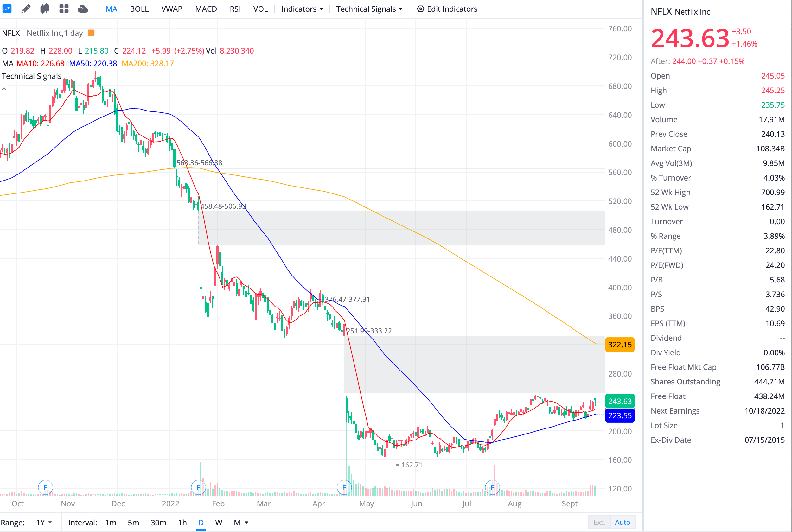Switch interval to W weekly
The image size is (792, 532).
tap(219, 522)
